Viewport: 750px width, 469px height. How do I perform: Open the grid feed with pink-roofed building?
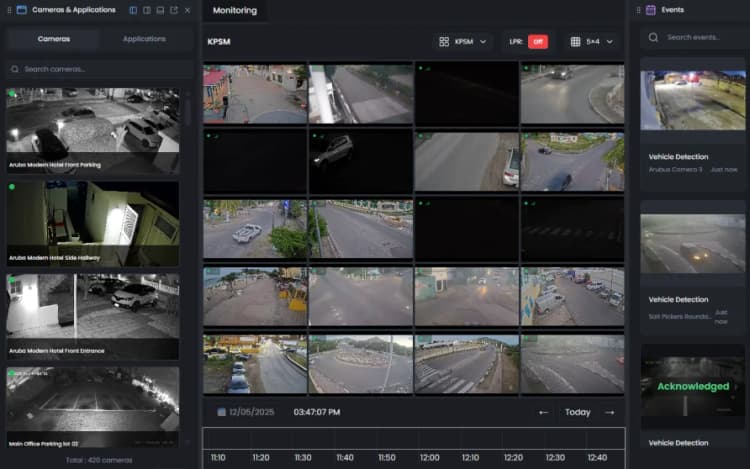pyautogui.click(x=255, y=94)
